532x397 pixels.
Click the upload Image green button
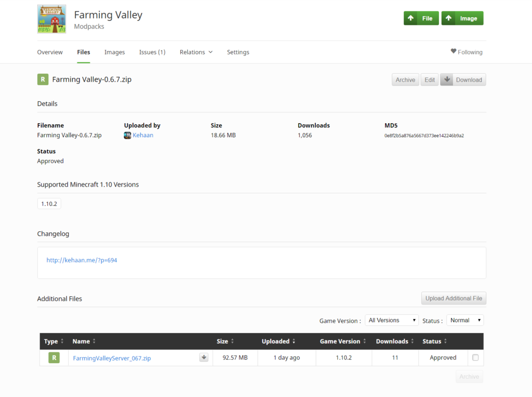click(462, 18)
